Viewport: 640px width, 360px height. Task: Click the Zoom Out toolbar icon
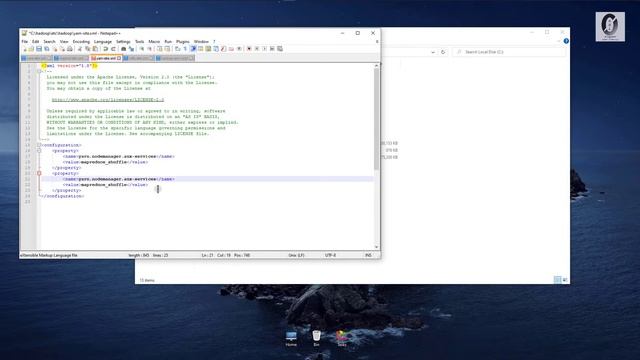click(150, 49)
